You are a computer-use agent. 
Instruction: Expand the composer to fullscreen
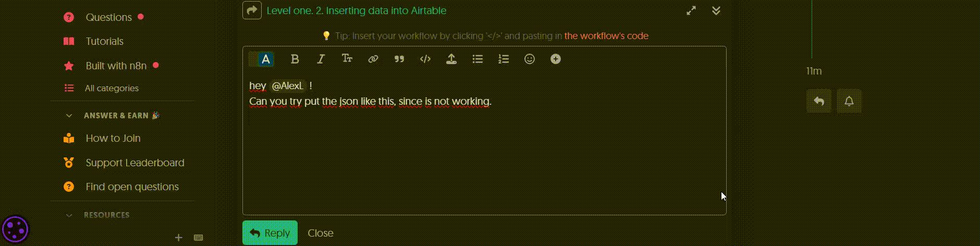(x=691, y=10)
